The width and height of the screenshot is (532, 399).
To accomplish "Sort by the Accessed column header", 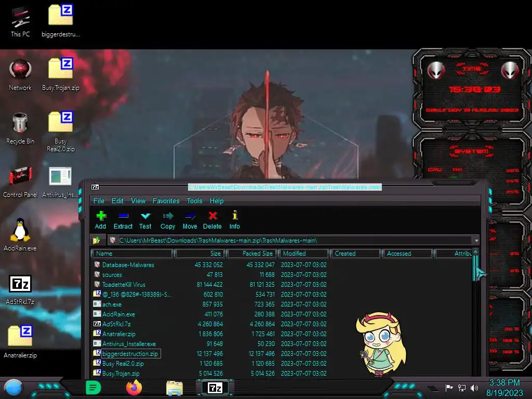I will [x=407, y=254].
